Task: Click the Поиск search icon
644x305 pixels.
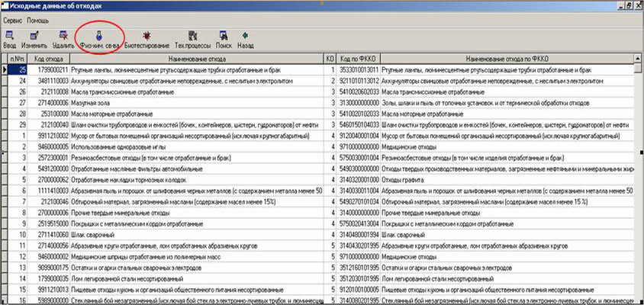Action: point(224,36)
